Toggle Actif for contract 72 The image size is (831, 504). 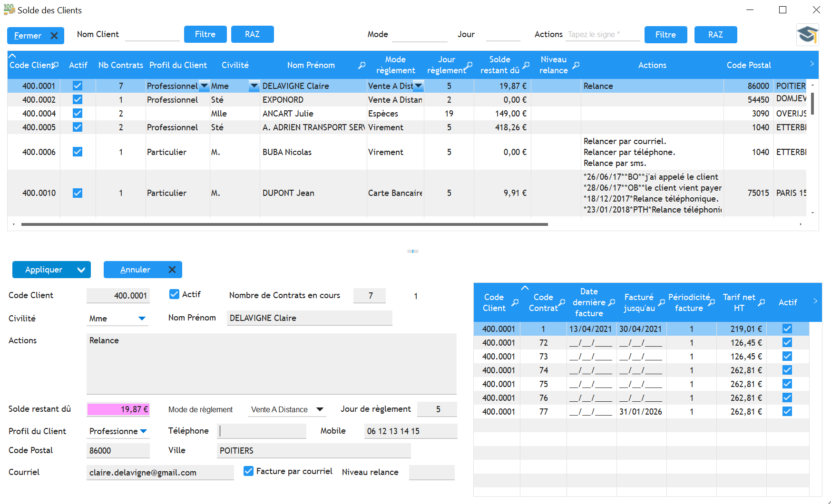pos(787,342)
